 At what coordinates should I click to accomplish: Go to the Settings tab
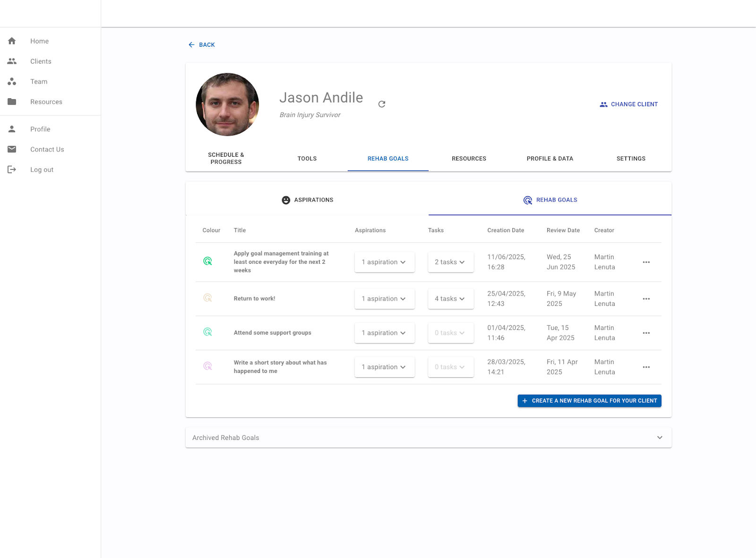(631, 159)
